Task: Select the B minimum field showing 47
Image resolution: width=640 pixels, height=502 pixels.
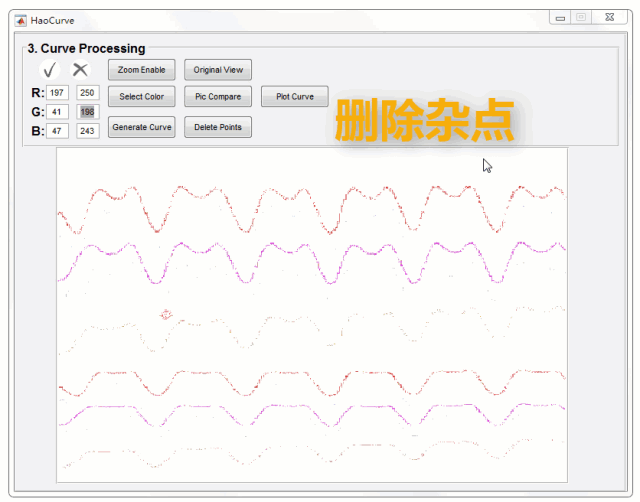Action: (x=57, y=131)
